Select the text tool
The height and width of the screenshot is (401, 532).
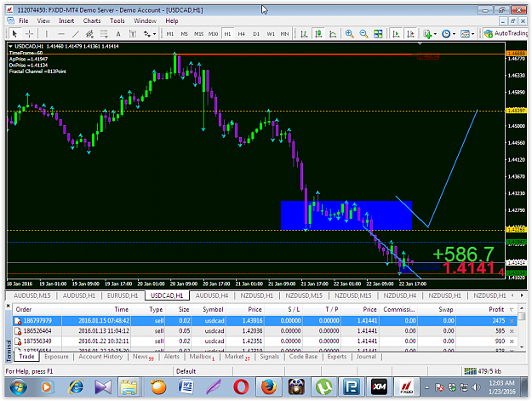[118, 33]
